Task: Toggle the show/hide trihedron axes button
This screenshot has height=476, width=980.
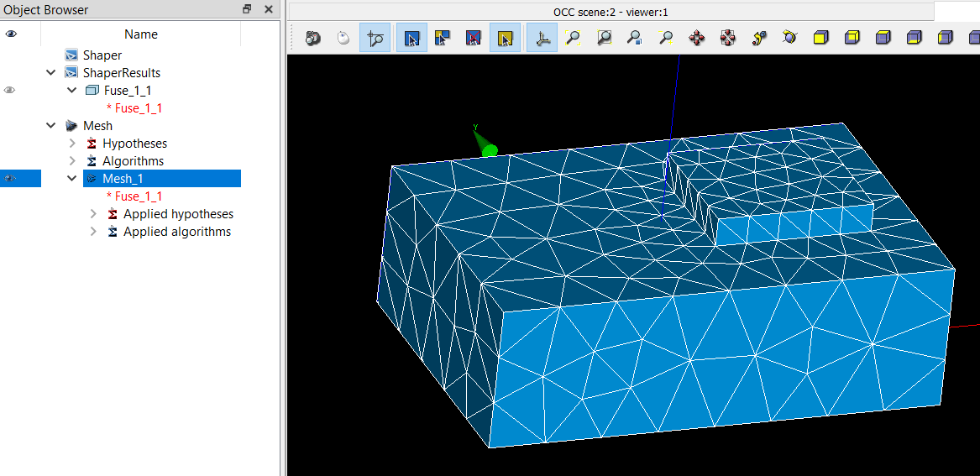Action: (x=542, y=38)
